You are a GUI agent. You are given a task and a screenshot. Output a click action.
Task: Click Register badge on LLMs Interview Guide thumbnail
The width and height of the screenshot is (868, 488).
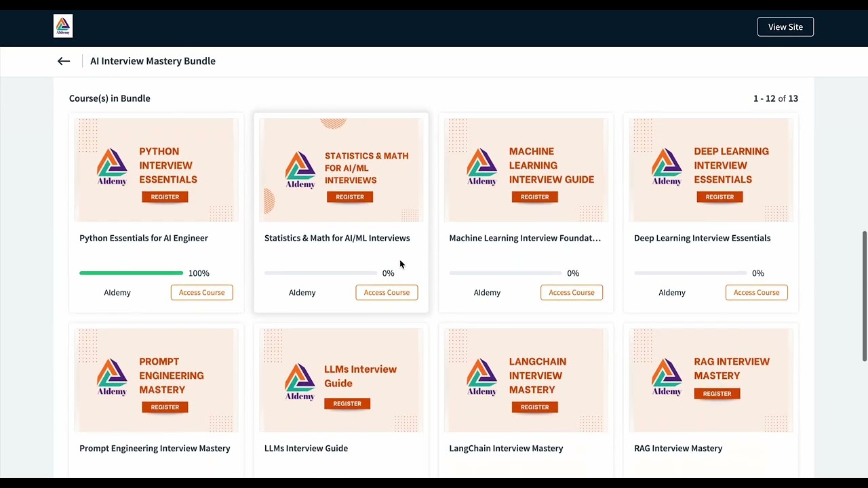tap(347, 403)
